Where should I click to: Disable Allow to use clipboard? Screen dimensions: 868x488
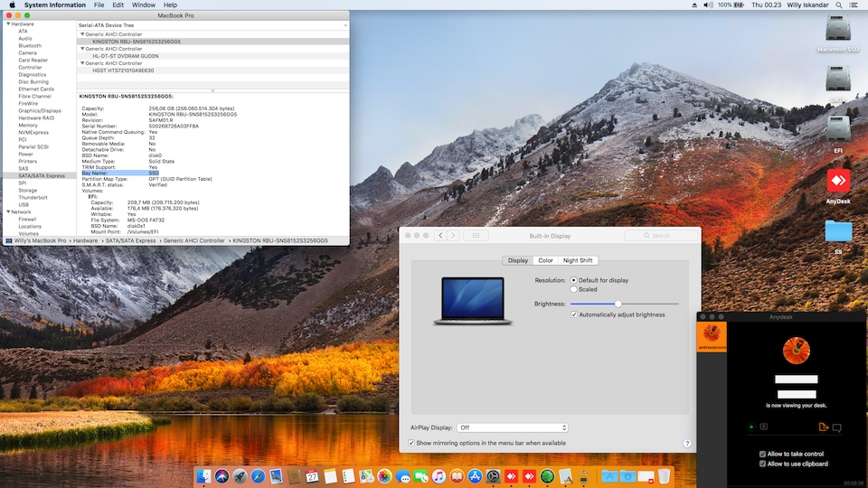pyautogui.click(x=762, y=464)
